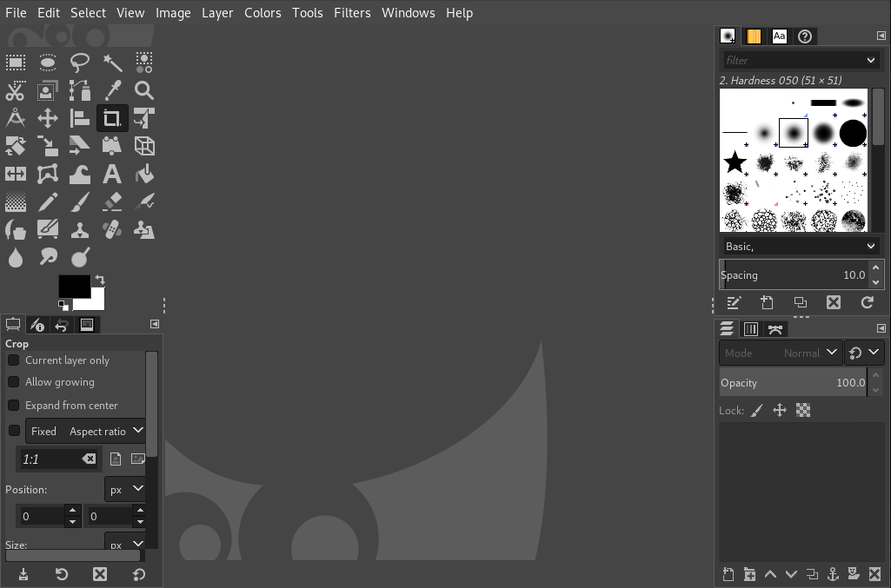Open the Colors menu

coord(263,13)
